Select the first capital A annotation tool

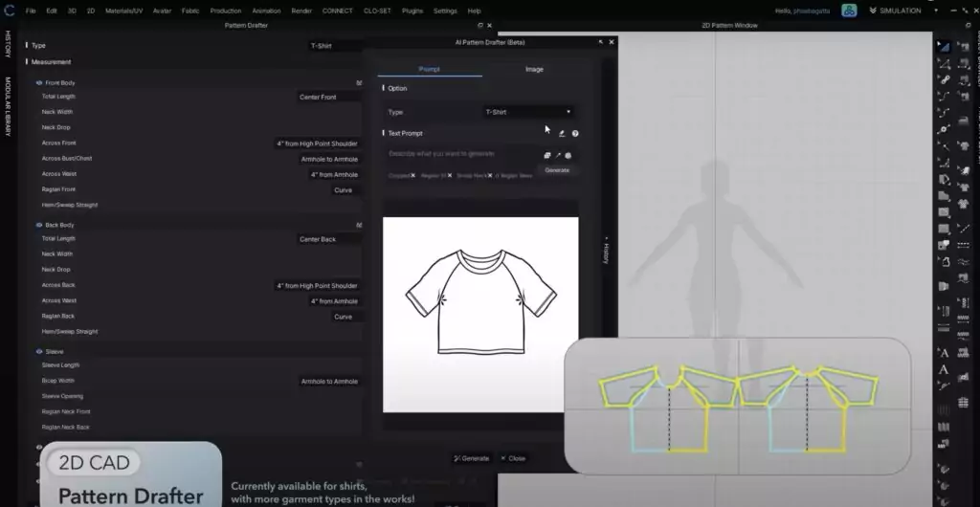944,353
